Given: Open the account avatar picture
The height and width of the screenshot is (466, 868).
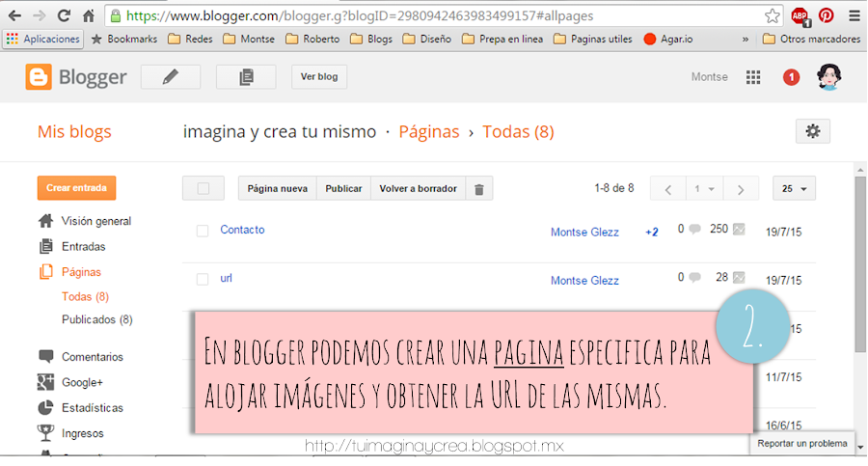Looking at the screenshot, I should pos(829,76).
